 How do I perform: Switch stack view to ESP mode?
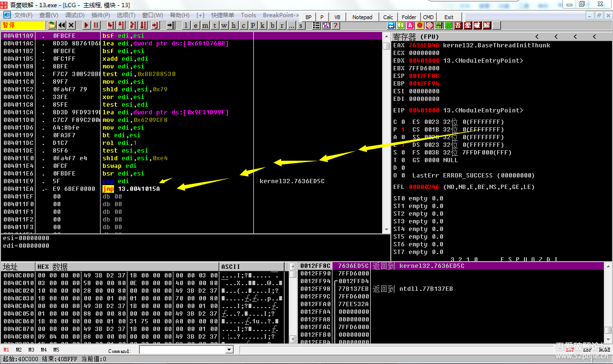569,350
